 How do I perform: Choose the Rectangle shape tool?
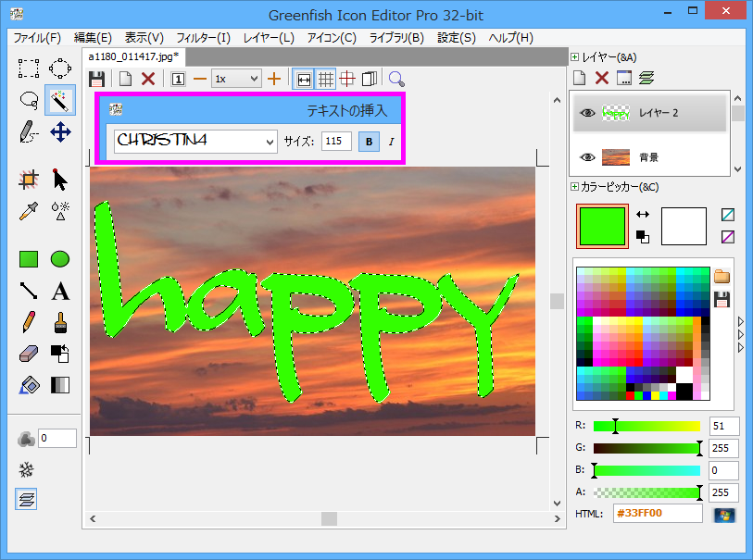coord(28,259)
